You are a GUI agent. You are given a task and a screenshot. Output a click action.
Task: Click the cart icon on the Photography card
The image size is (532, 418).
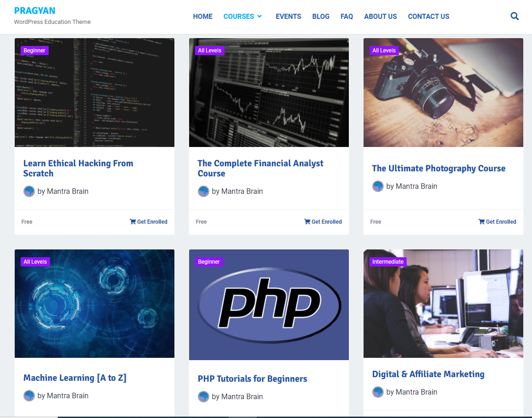coord(482,221)
